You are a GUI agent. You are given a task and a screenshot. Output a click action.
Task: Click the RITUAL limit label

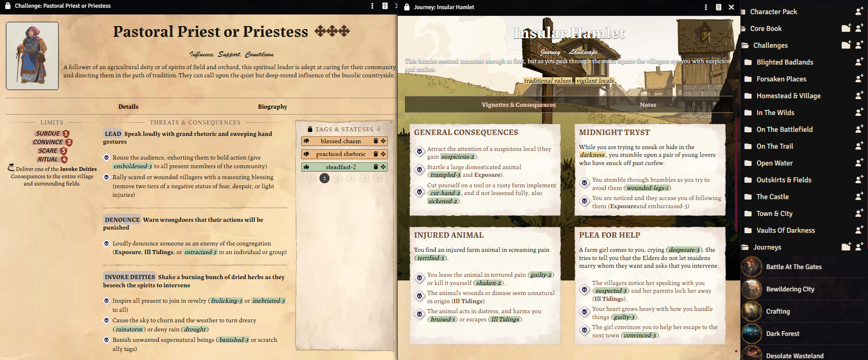(48, 160)
